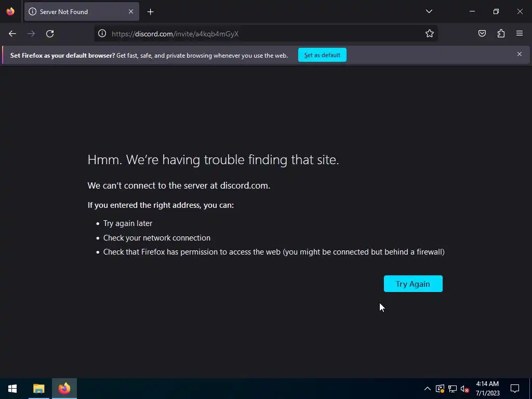Minimize the Firefox window

pos(472,11)
